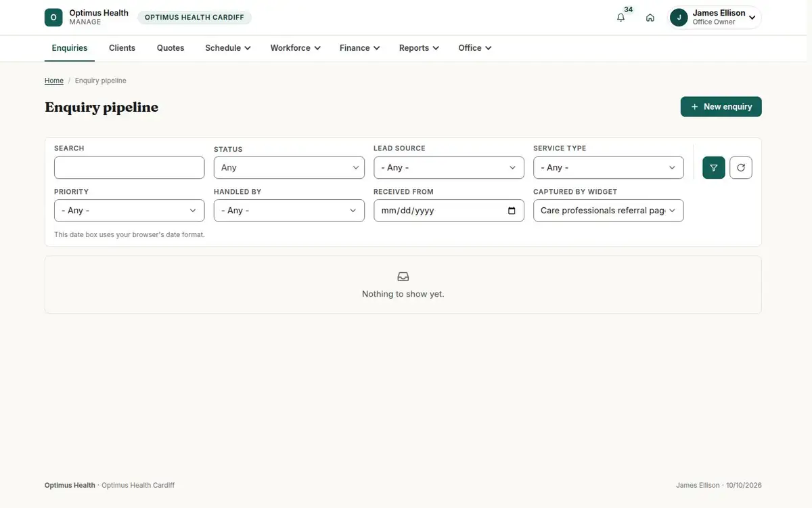Viewport: 812px width, 508px height.
Task: Click the James Ellison avatar circle
Action: point(679,18)
